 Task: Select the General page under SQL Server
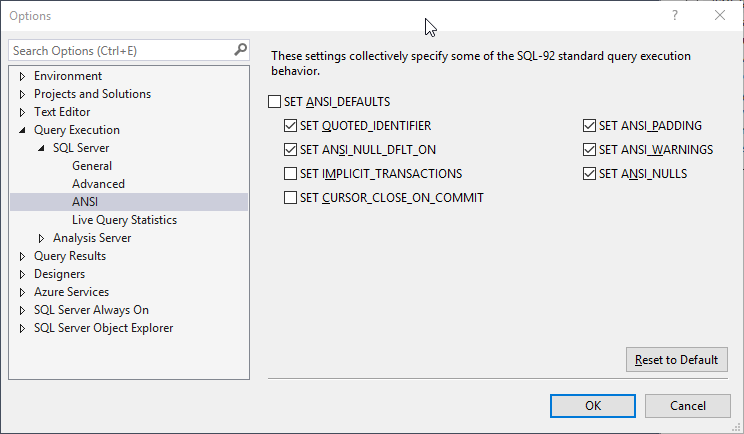(x=92, y=166)
